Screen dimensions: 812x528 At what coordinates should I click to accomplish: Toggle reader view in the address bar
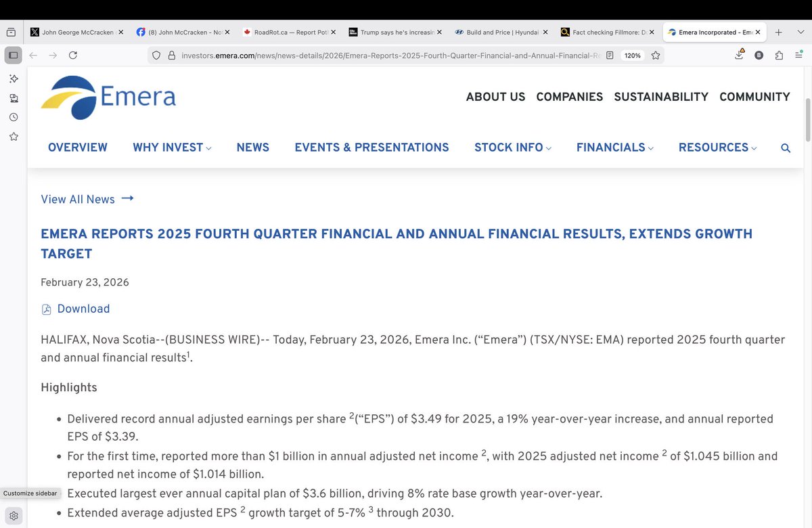(x=610, y=56)
